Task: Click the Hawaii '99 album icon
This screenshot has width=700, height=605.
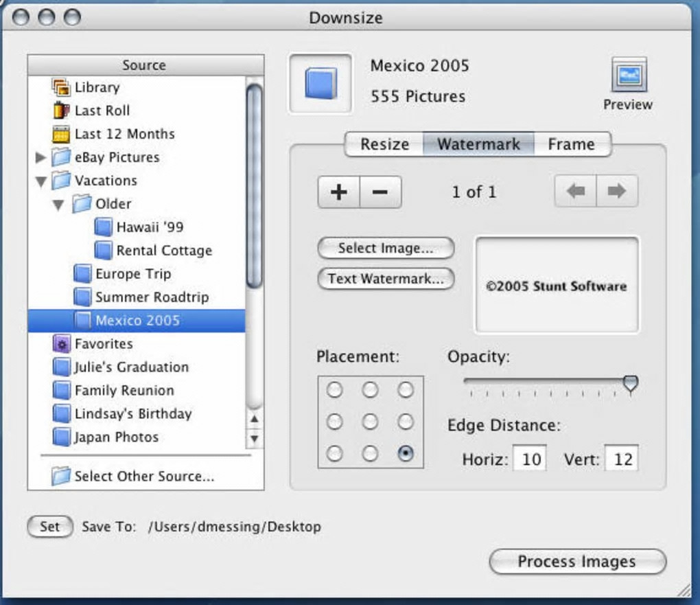Action: [103, 227]
